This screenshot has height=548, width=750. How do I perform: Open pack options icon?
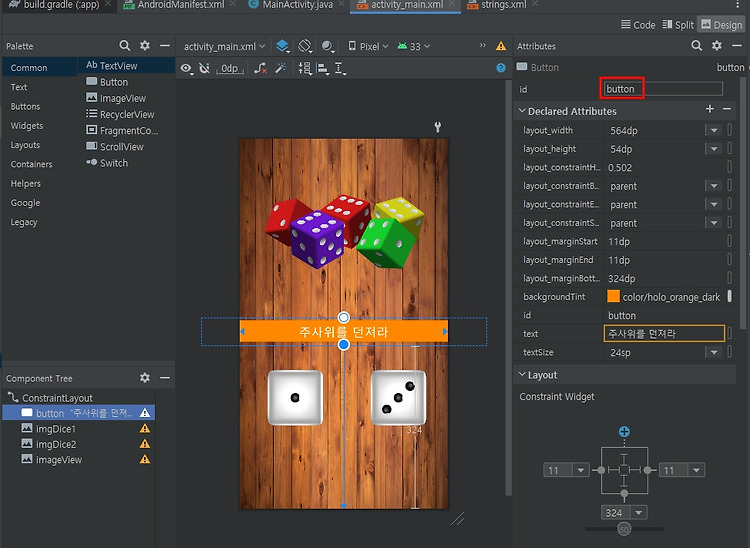pyautogui.click(x=305, y=68)
